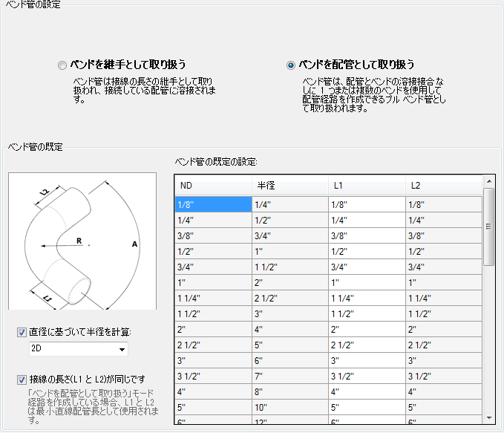Click the L2 cell in the 1/4" row
The height and width of the screenshot is (433, 504).
tap(444, 220)
